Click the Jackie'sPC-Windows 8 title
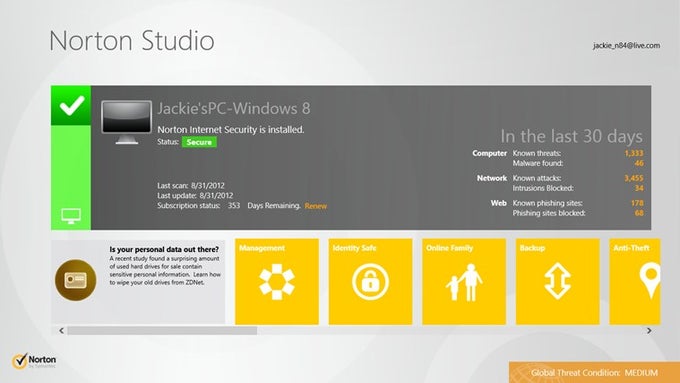Screen dimensions: 680x383 234,108
